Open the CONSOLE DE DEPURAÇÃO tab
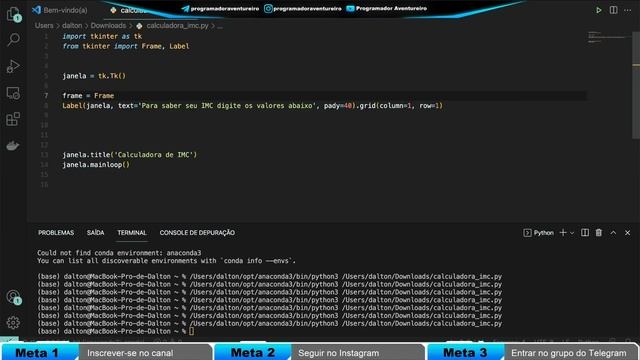 (x=197, y=233)
